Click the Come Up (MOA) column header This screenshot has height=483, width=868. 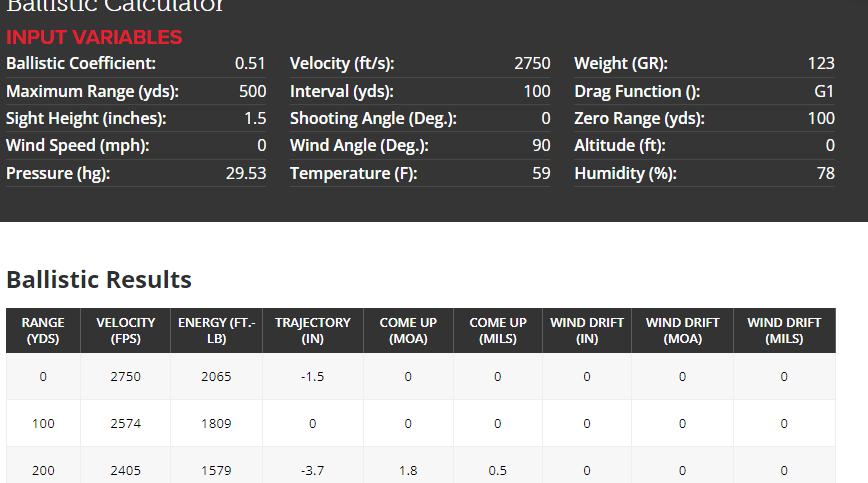(408, 330)
